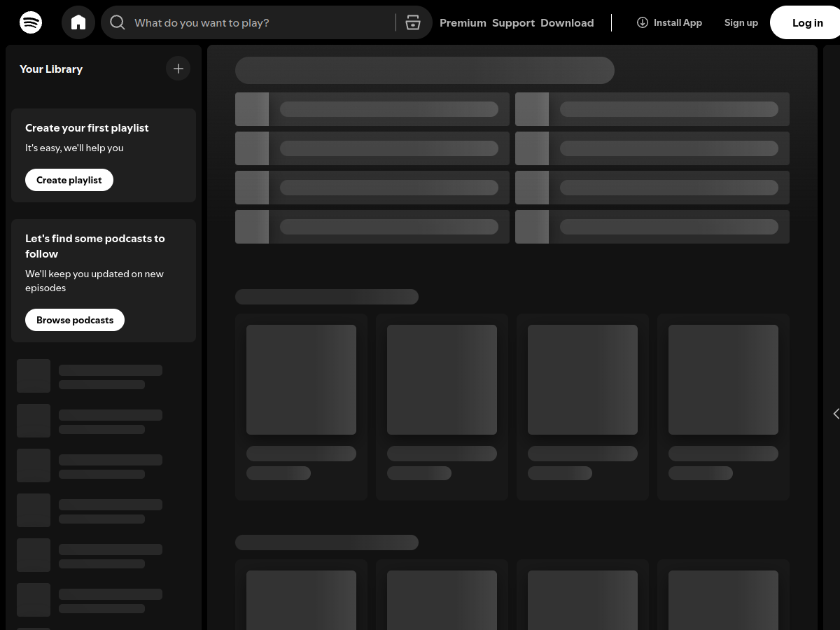The height and width of the screenshot is (630, 840).
Task: Click the plus icon beside Your Library
Action: tap(178, 69)
